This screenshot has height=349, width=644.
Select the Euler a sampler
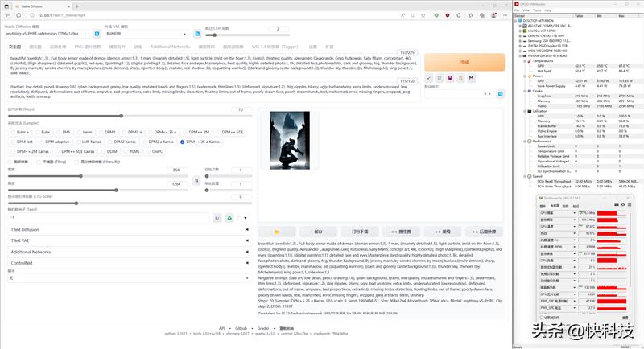click(x=19, y=132)
